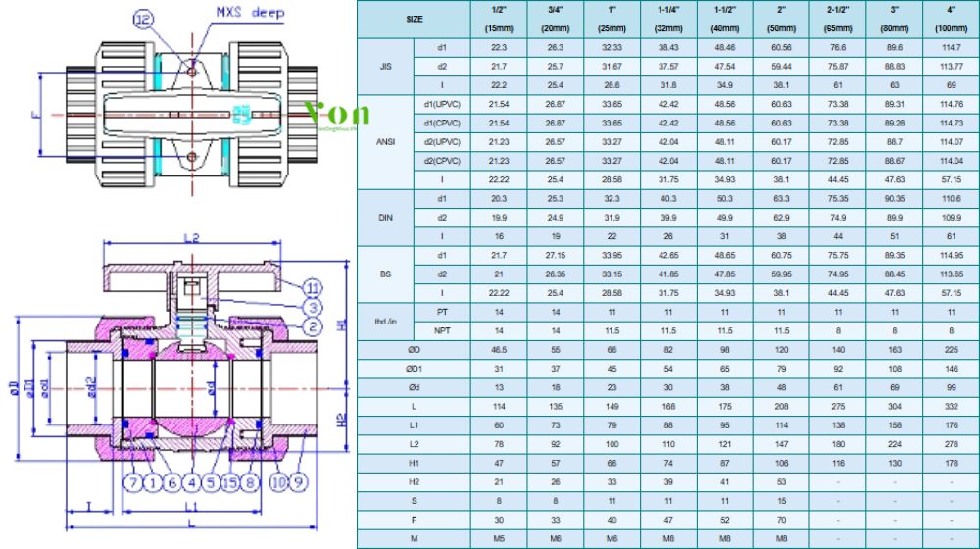Click the F dimension label on top view

point(35,115)
